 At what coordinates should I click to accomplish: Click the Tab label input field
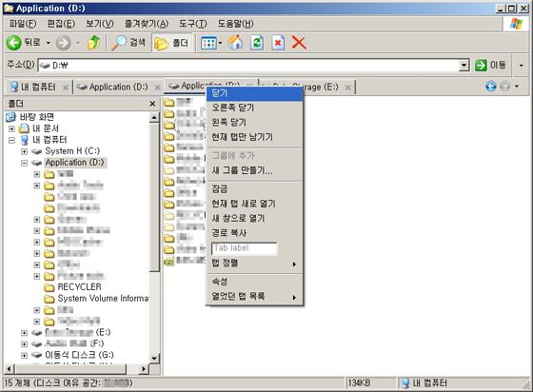coord(244,248)
